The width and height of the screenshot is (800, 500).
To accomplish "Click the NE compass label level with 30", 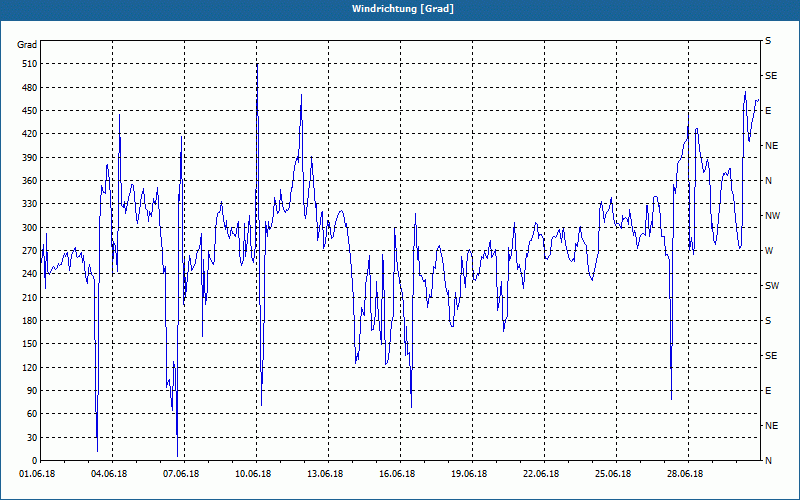I will click(x=771, y=426).
